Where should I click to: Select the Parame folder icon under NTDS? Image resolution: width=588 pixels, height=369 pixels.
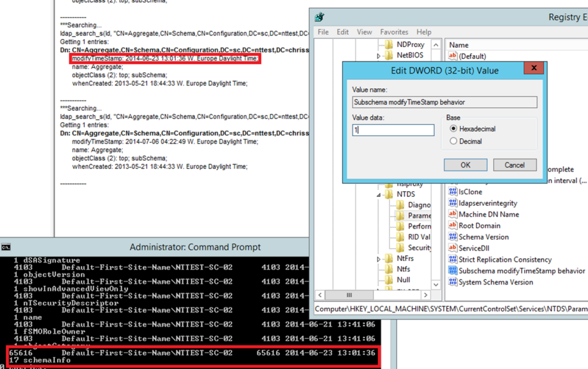click(x=400, y=215)
